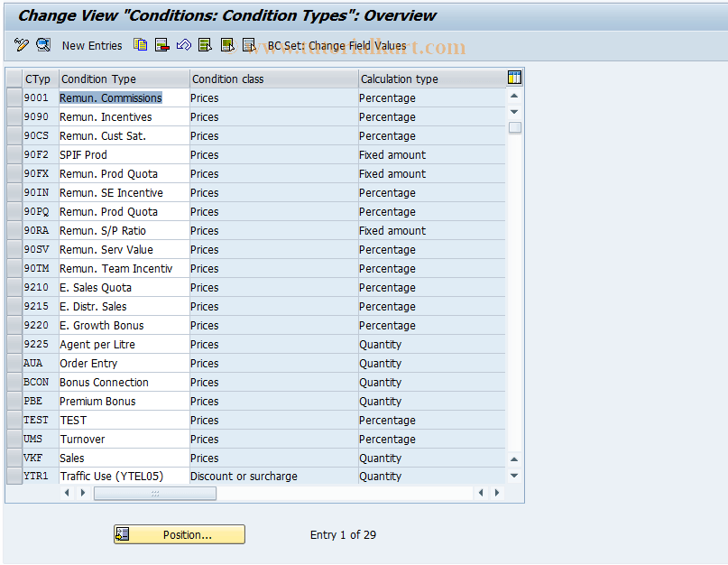The height and width of the screenshot is (565, 728).
Task: Click the horizontal scrollbar thumb
Action: tap(153, 493)
